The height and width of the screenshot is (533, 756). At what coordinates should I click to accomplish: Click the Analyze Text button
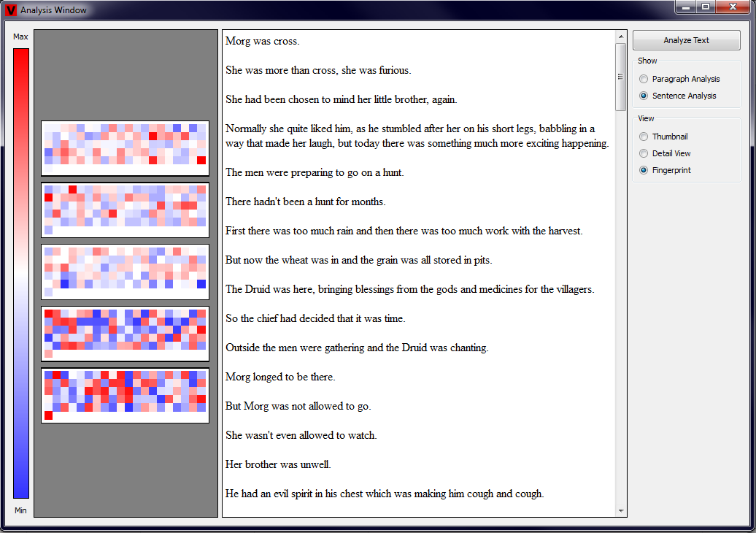(686, 40)
